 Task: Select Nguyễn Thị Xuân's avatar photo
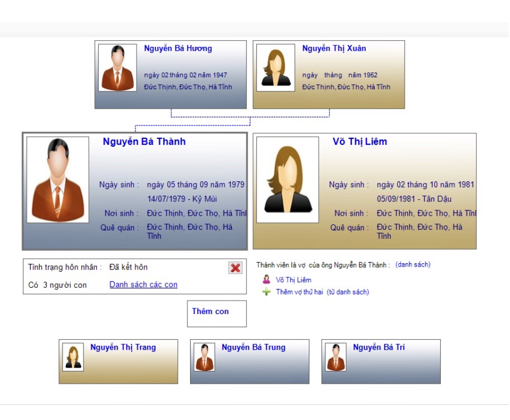point(276,67)
